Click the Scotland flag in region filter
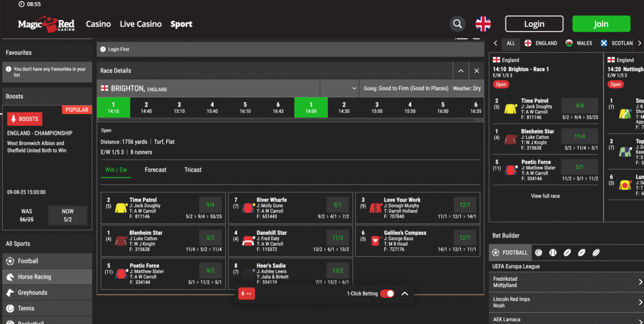This screenshot has height=324, width=644. pyautogui.click(x=604, y=43)
